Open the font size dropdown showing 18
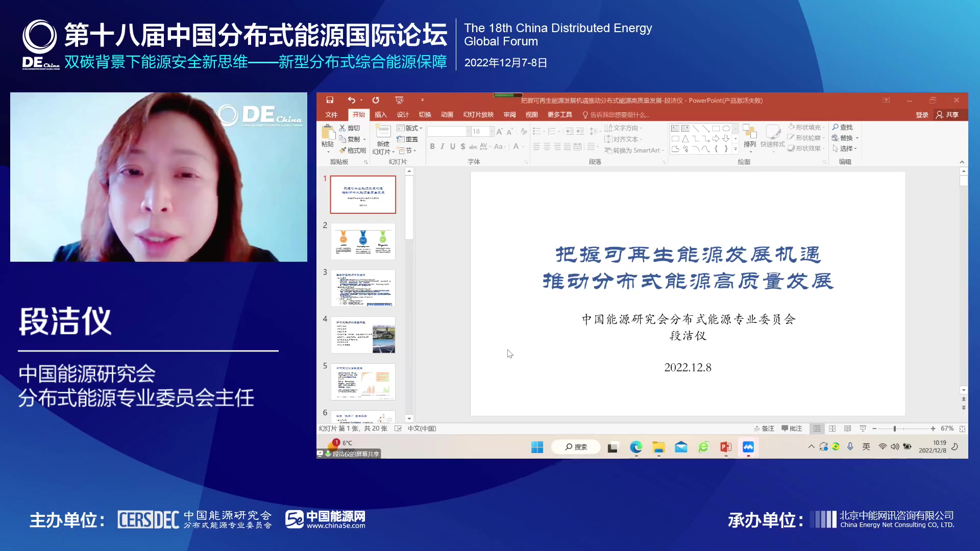Viewport: 980px width, 551px height. (x=492, y=132)
